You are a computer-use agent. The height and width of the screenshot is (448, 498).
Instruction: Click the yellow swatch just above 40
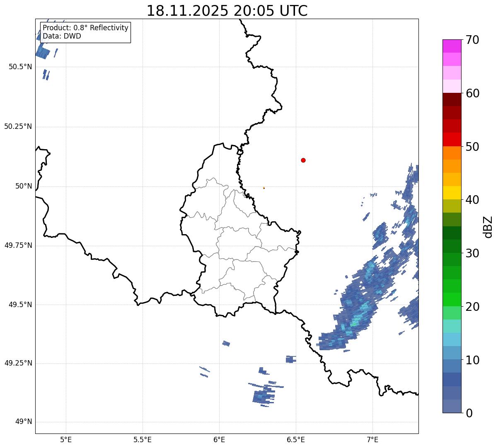[452, 193]
